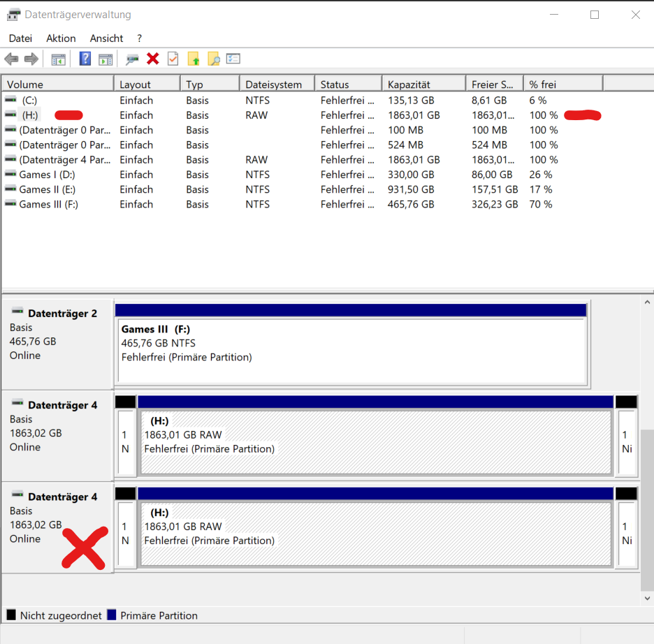Click the black Nicht zugeordnet legend swatch
This screenshot has width=654, height=644.
[x=11, y=615]
